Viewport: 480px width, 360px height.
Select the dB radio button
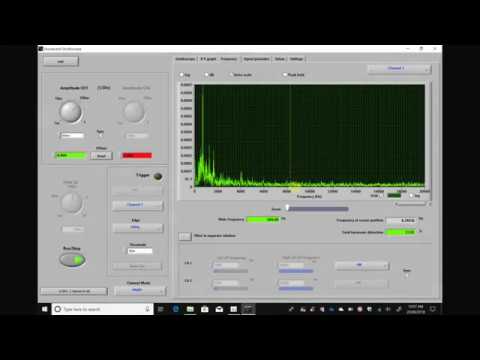207,75
